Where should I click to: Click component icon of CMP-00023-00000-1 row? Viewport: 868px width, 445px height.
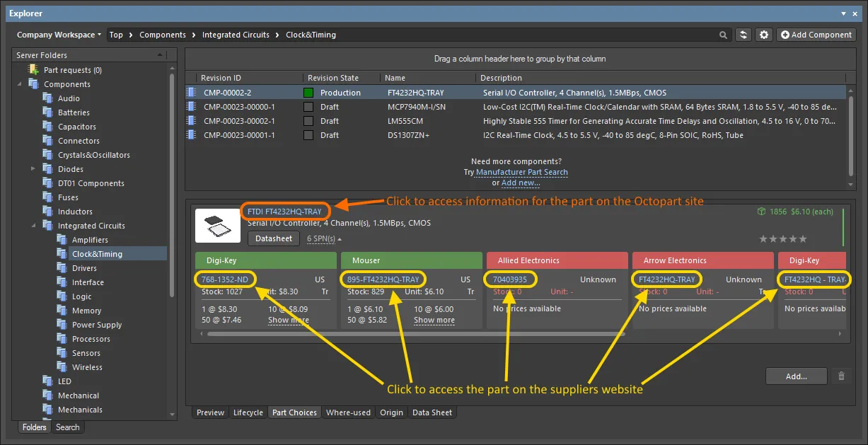pos(191,107)
